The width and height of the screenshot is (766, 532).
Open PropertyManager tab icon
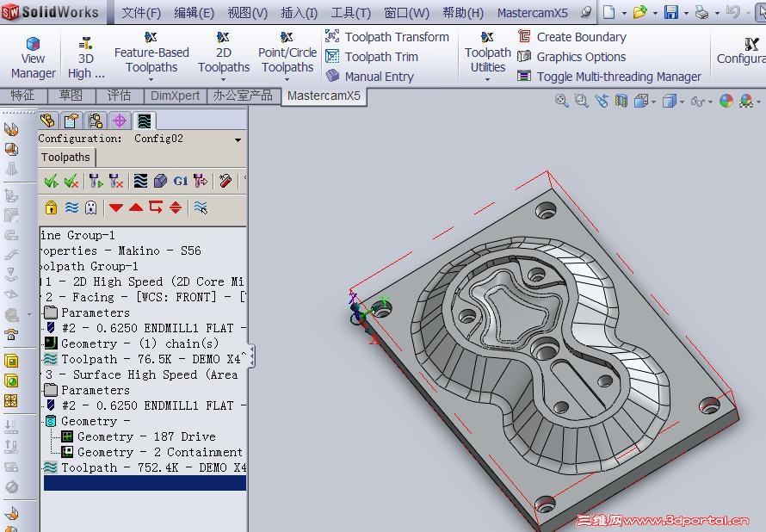[71, 121]
